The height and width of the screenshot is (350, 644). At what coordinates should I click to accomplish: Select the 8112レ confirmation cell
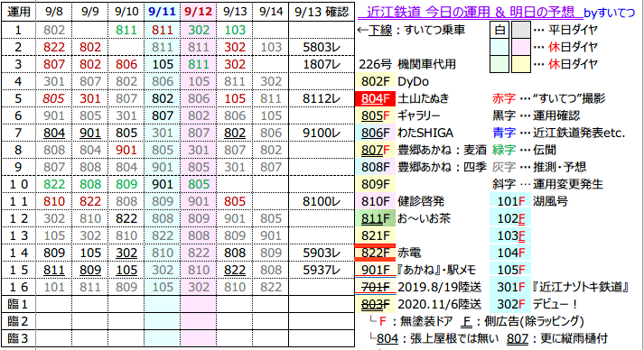pos(322,98)
